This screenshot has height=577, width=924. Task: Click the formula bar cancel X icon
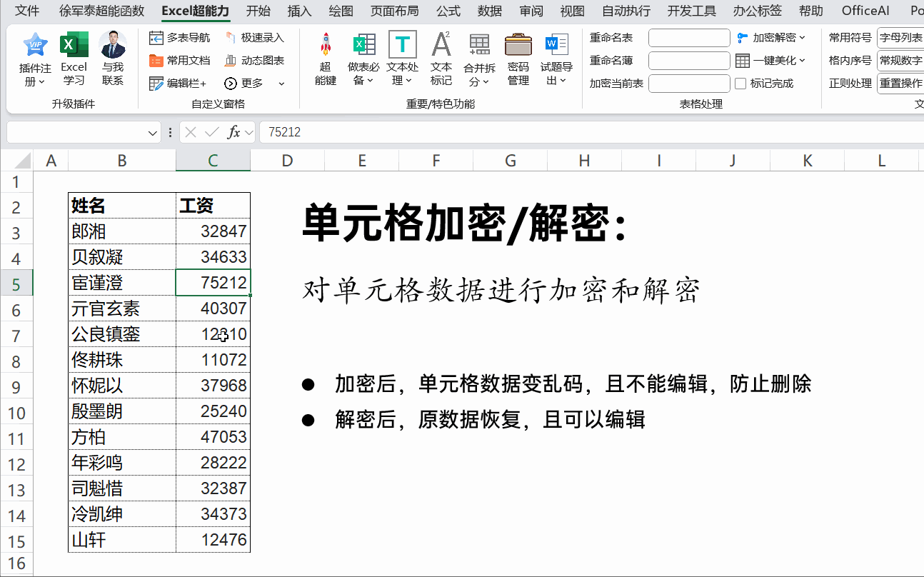click(190, 132)
